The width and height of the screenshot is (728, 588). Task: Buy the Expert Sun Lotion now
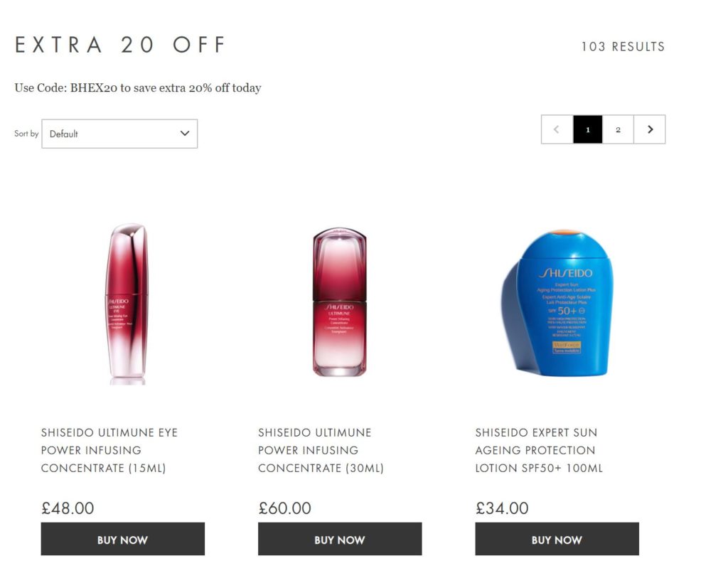tap(557, 539)
